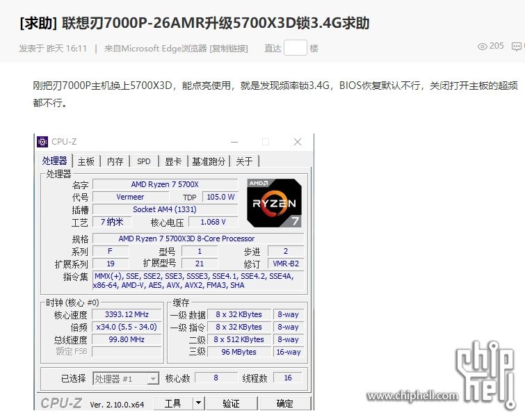Image resolution: width=525 pixels, height=420 pixels.
Task: Click the 修订 value VMR-B2
Action: (286, 264)
